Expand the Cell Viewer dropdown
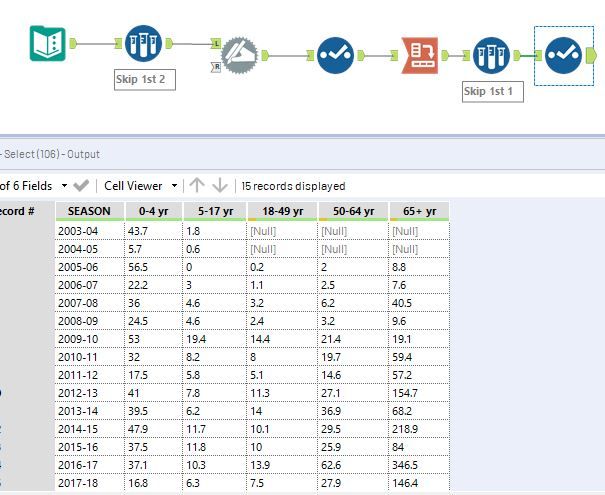 coord(174,186)
